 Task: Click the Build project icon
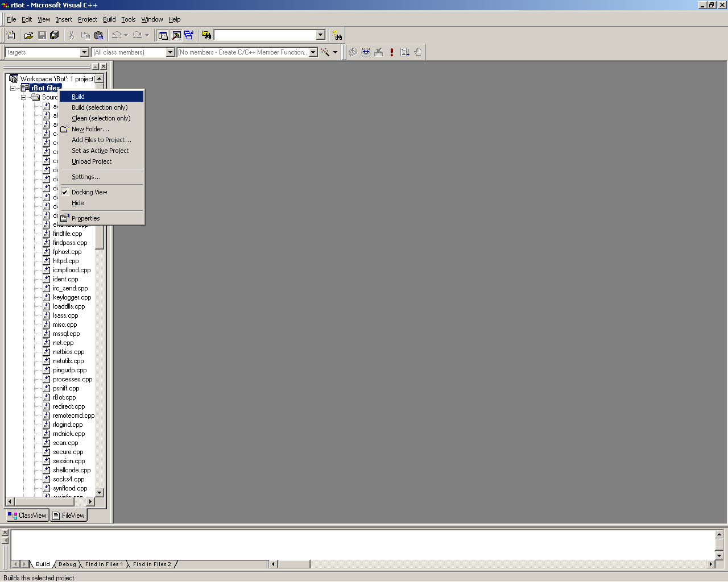[x=366, y=52]
